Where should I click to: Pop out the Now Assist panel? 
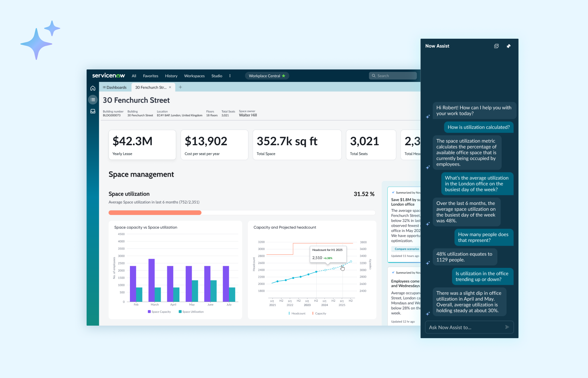497,46
